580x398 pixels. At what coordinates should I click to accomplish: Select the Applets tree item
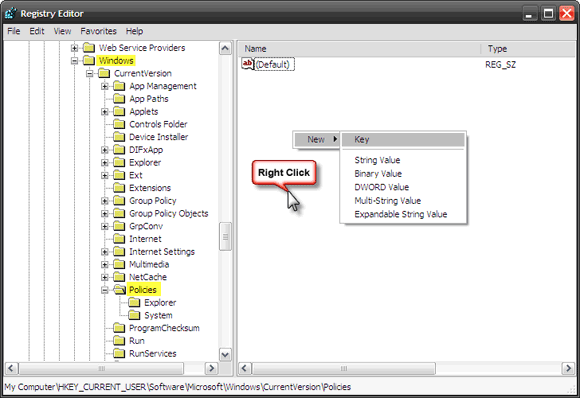(x=144, y=112)
